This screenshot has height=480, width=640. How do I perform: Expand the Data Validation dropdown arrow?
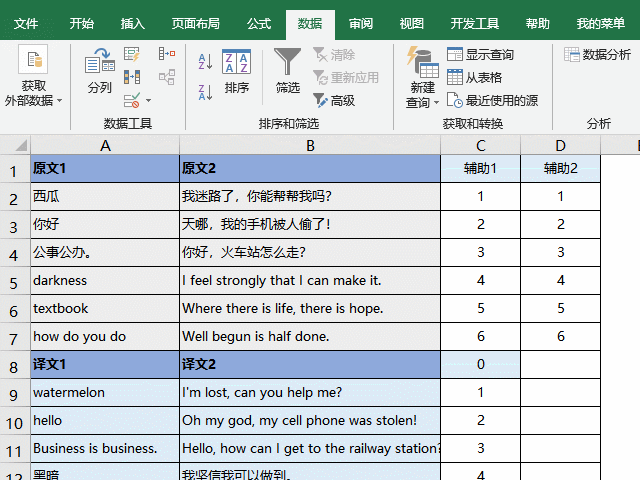click(149, 100)
